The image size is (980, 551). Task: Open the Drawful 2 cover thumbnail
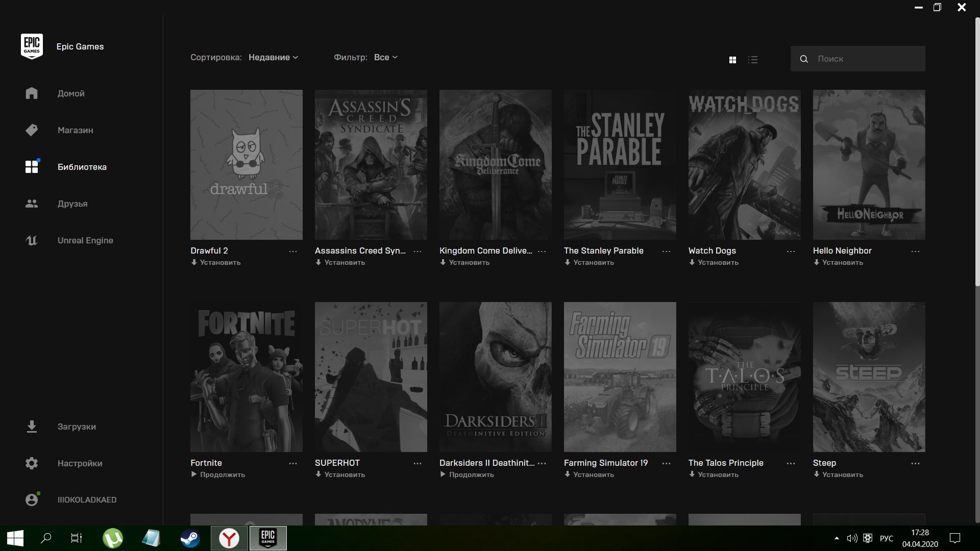click(247, 165)
